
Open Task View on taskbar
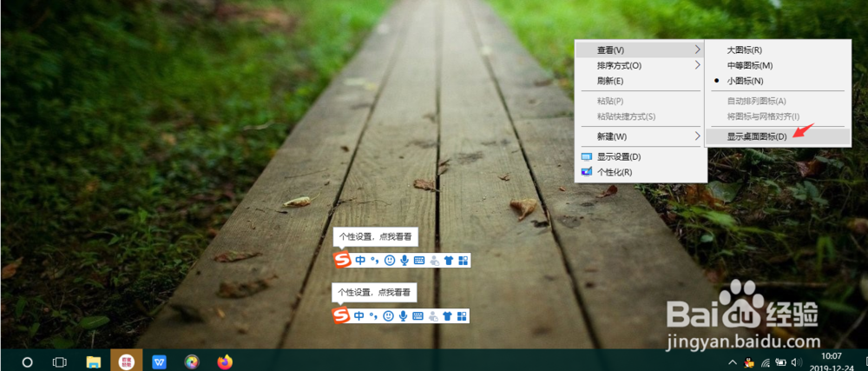[59, 362]
